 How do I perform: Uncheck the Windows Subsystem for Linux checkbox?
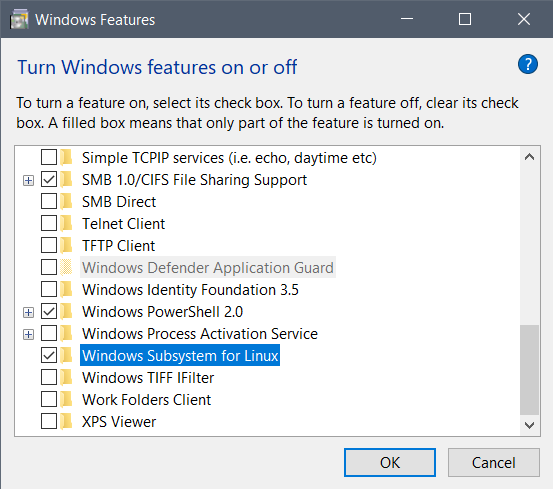click(x=49, y=355)
